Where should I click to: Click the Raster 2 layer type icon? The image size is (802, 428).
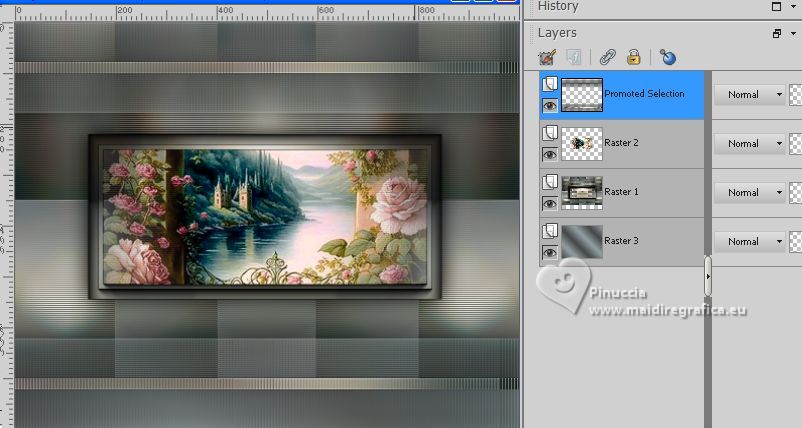pos(550,133)
